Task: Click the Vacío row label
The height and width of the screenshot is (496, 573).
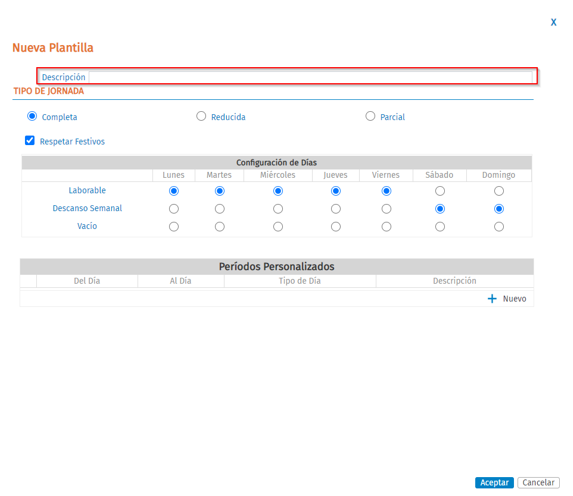Action: coord(87,226)
